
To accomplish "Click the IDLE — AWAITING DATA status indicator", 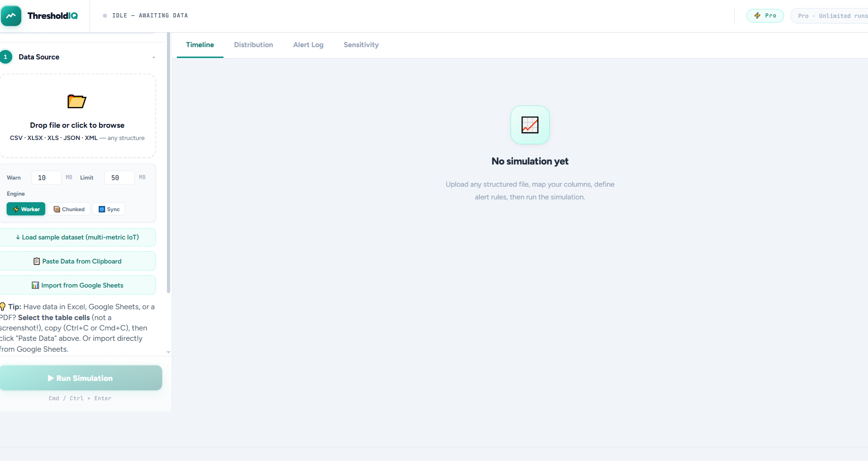I will point(144,15).
